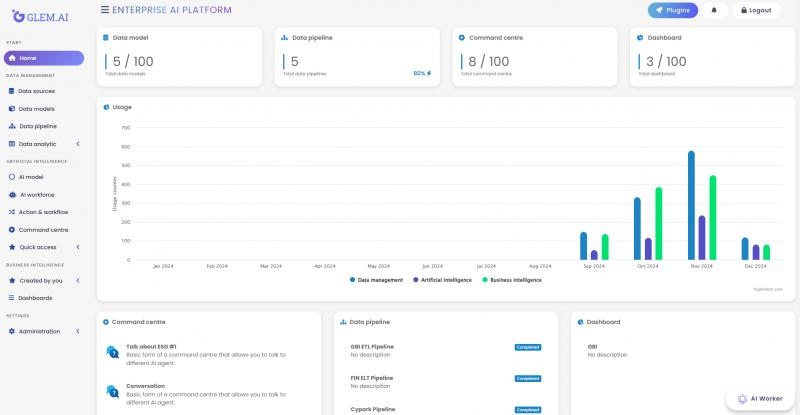Expand the Administration submenu
Viewport: 800px width, 415px height.
pos(78,331)
